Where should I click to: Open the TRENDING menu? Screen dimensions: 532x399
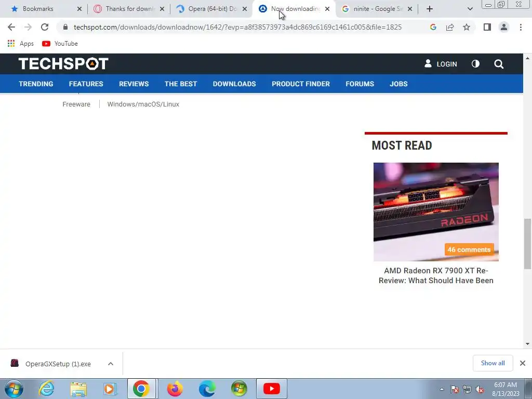click(36, 84)
